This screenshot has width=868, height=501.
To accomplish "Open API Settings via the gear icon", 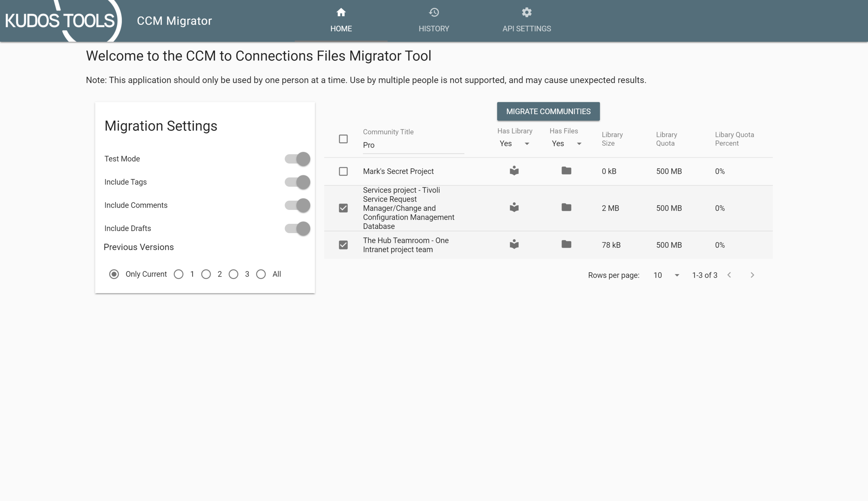I will point(526,13).
